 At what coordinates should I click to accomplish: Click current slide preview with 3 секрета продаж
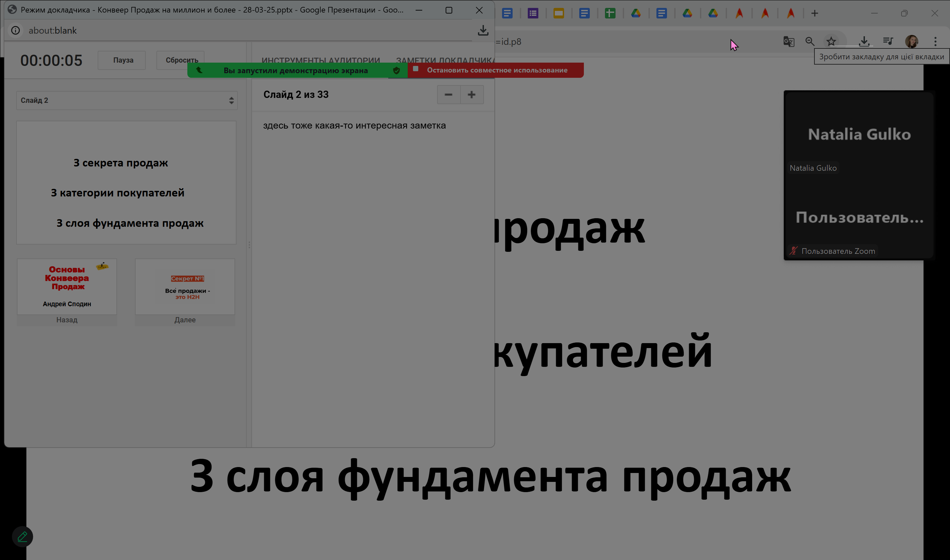point(126,183)
